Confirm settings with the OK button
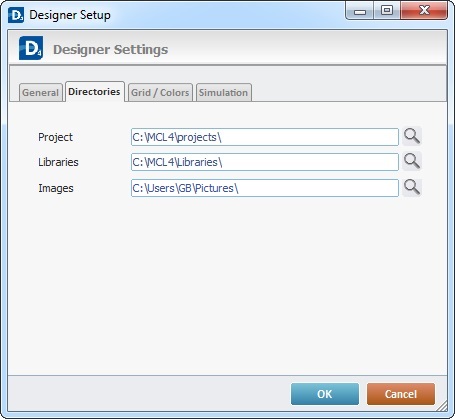 click(325, 394)
